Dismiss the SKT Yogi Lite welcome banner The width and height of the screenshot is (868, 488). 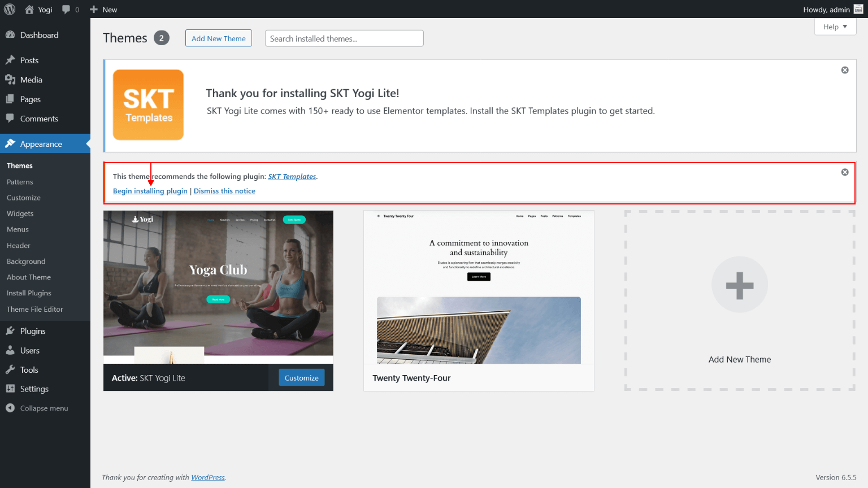coord(845,70)
